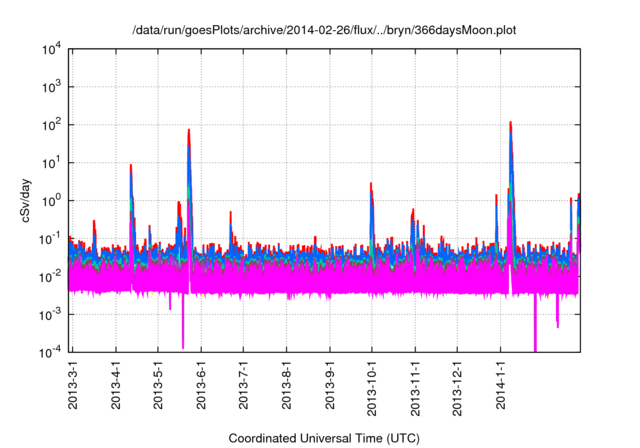Viewport: 640px width, 448px height.
Task: Click the tallest red peak in January 2014
Action: pyautogui.click(x=511, y=125)
